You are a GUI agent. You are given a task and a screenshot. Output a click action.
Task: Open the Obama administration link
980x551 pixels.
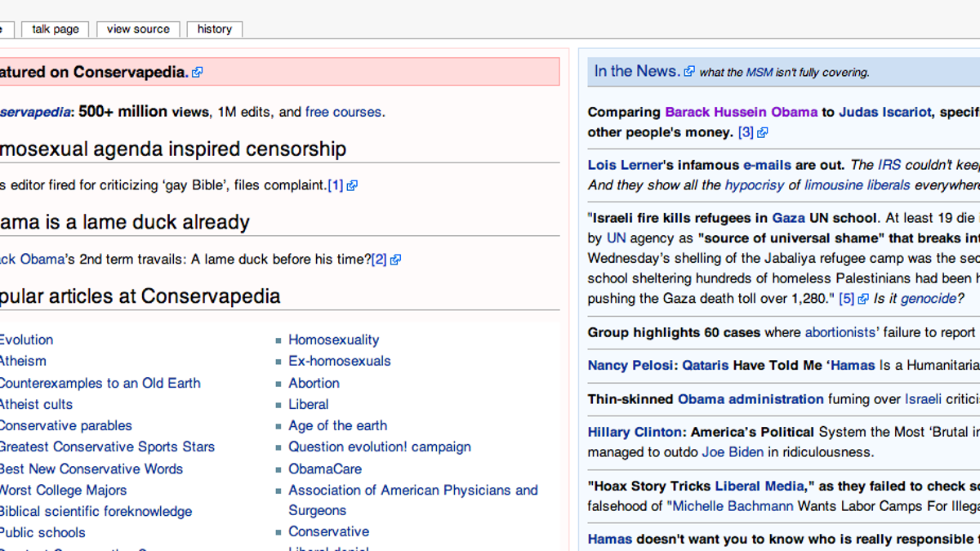(751, 399)
